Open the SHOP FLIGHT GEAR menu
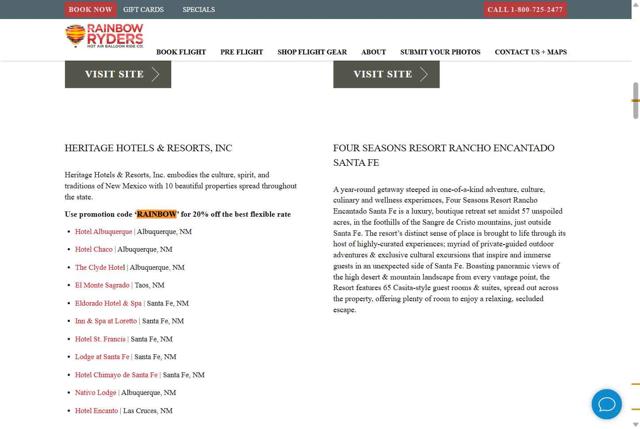This screenshot has width=640, height=429. [x=312, y=52]
